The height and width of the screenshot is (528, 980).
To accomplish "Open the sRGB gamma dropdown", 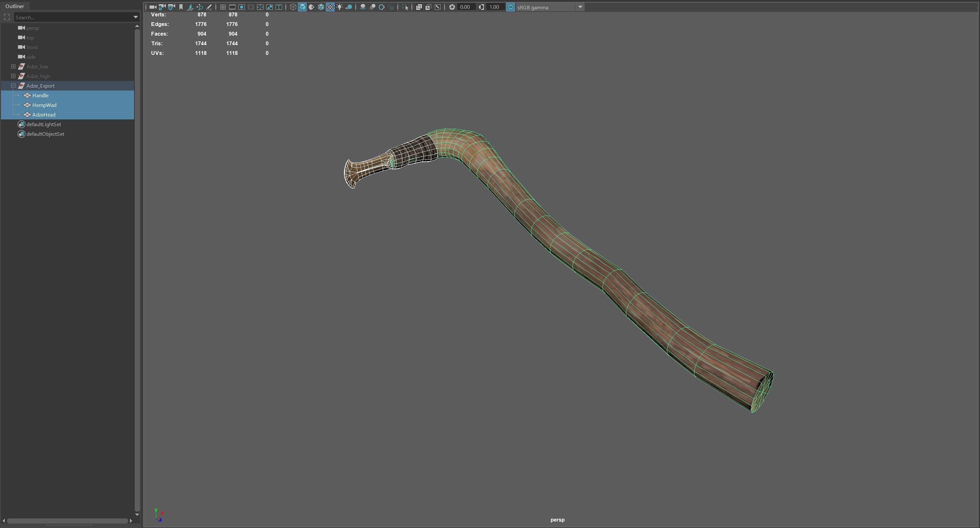I will (580, 7).
